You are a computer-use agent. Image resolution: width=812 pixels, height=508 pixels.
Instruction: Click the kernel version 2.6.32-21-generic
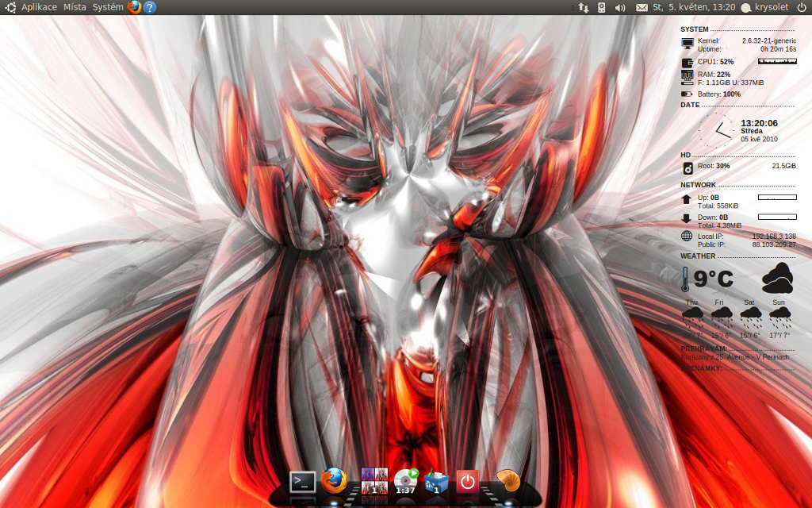click(769, 40)
